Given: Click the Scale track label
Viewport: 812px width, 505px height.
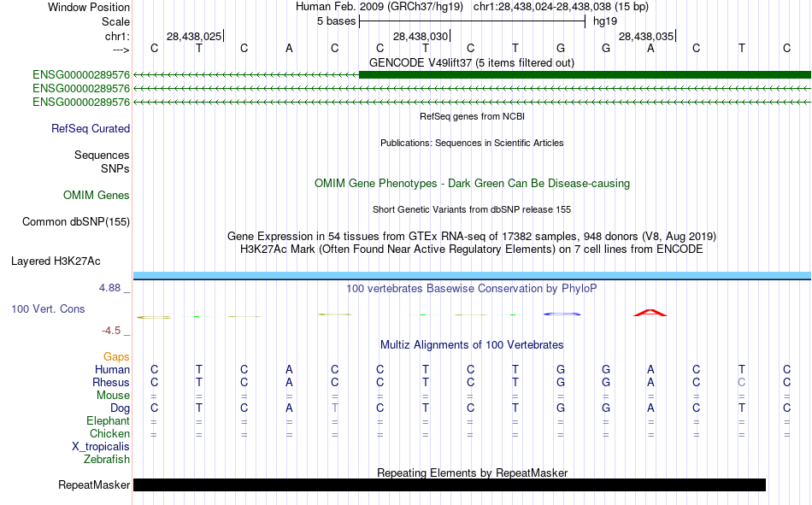Looking at the screenshot, I should coord(115,21).
